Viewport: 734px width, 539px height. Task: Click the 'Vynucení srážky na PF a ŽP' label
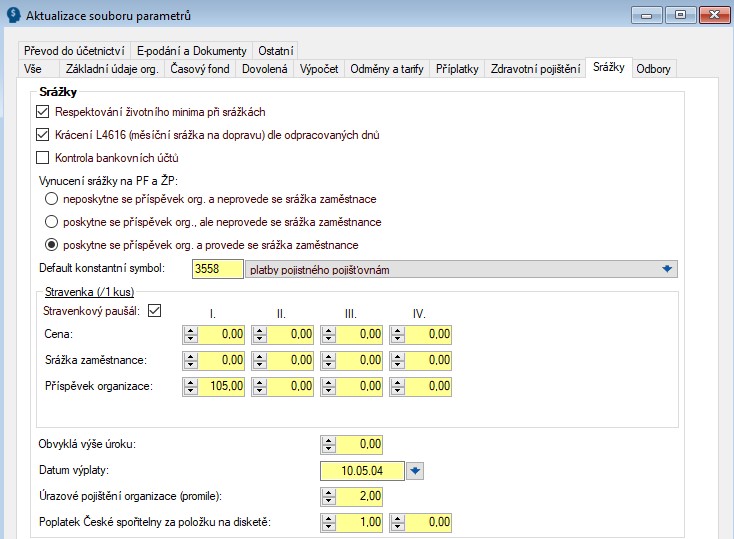tap(109, 181)
